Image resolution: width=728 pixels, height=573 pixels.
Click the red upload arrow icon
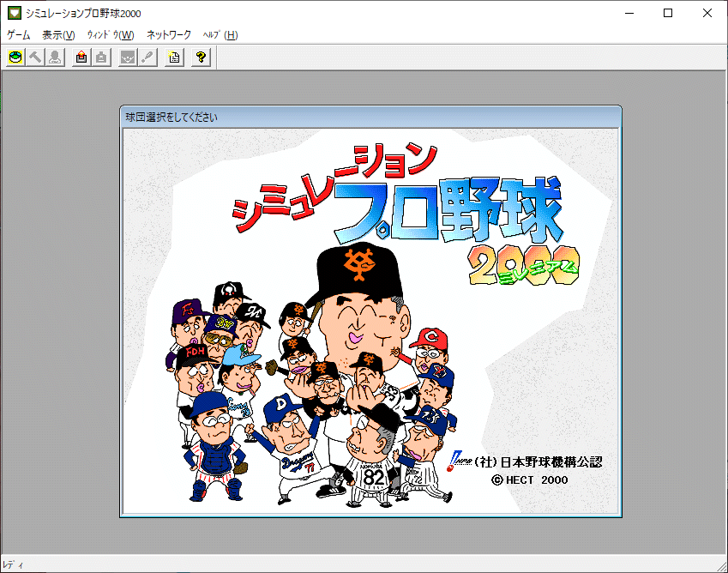click(81, 57)
